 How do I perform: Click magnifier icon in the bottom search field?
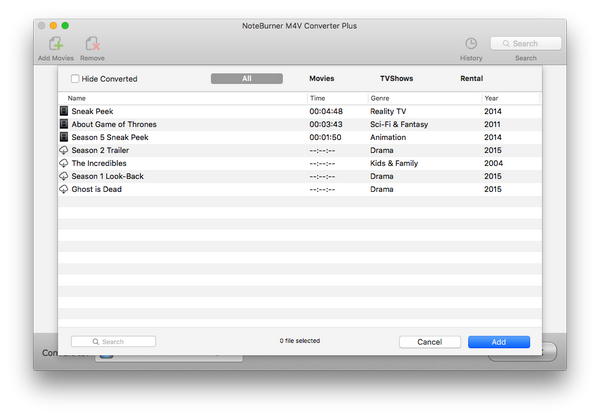96,341
